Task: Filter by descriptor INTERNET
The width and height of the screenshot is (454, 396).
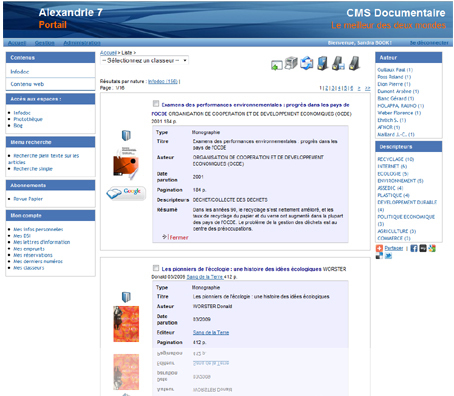Action: [392, 166]
